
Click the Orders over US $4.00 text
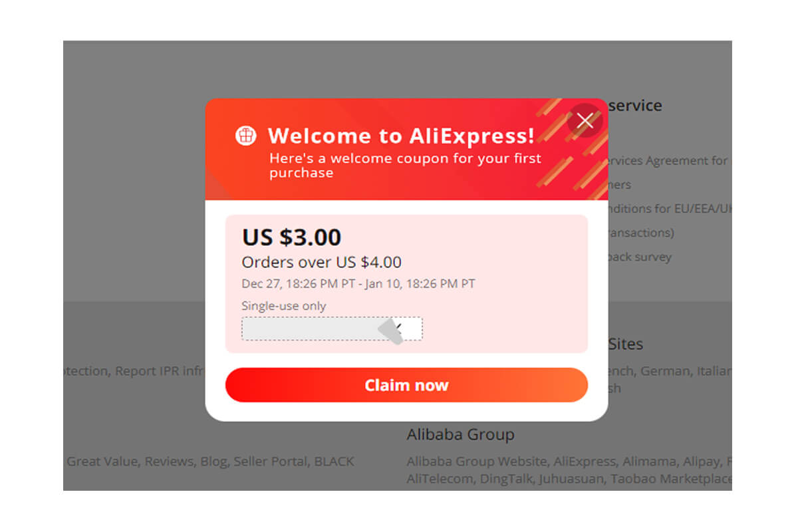click(x=321, y=262)
